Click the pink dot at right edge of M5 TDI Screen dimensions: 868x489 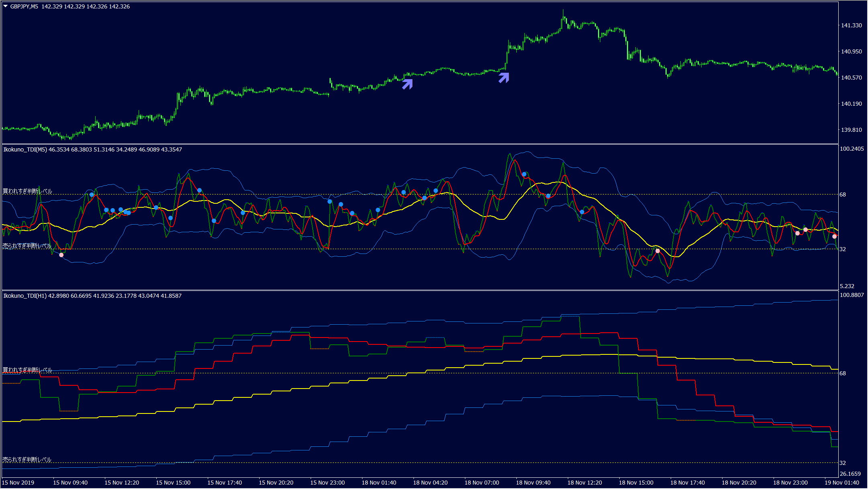[834, 236]
